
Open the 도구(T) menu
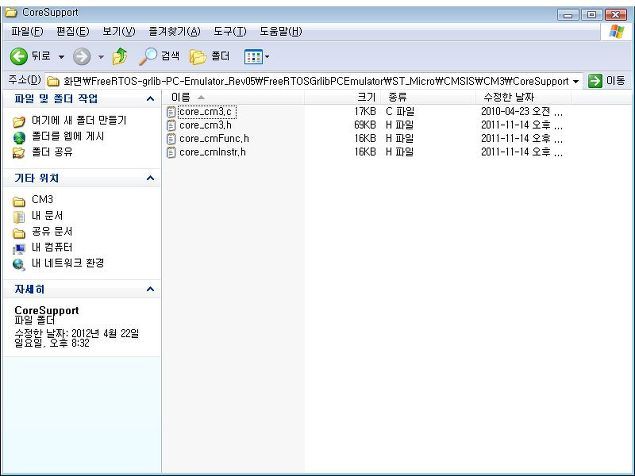pyautogui.click(x=230, y=31)
